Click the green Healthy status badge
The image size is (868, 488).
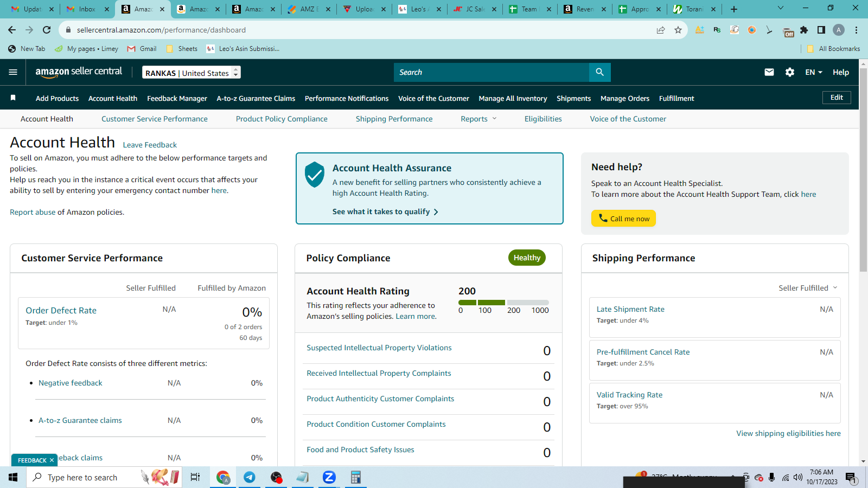(x=527, y=258)
